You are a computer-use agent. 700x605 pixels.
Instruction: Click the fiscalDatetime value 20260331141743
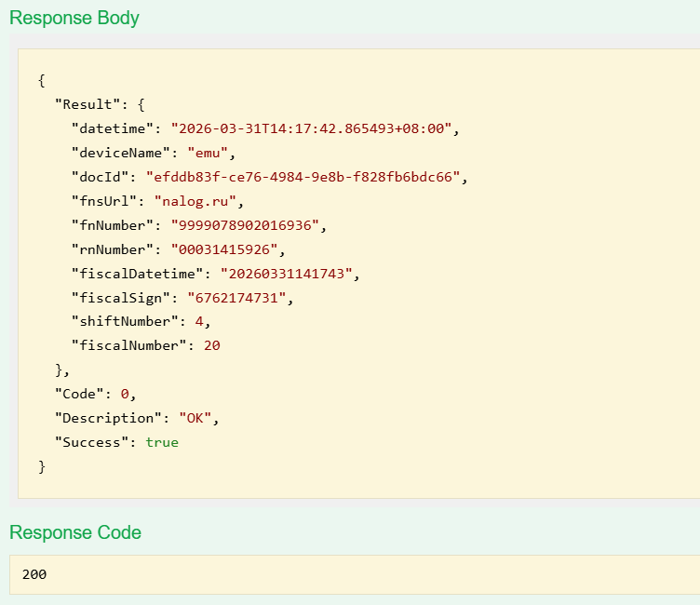point(289,273)
